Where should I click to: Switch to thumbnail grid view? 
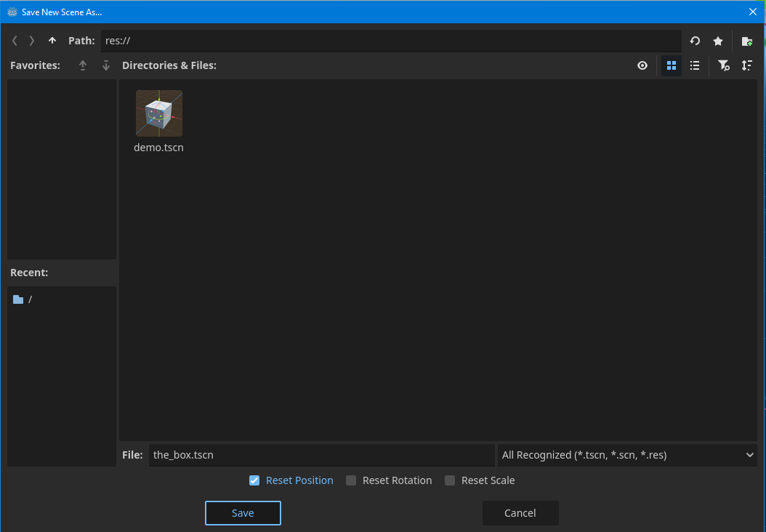pos(672,65)
